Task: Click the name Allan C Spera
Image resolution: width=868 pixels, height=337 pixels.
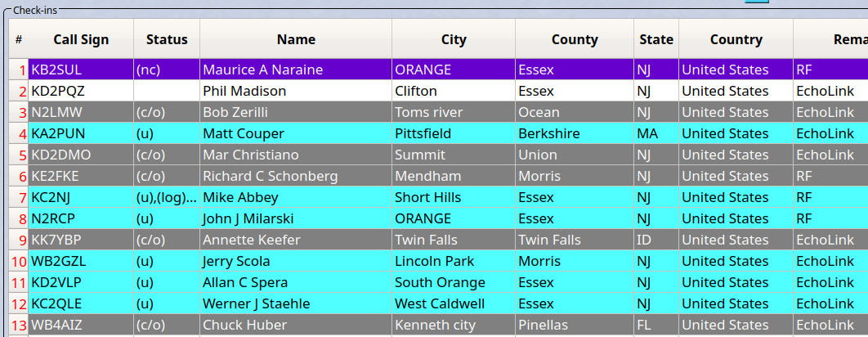Action: coord(296,283)
